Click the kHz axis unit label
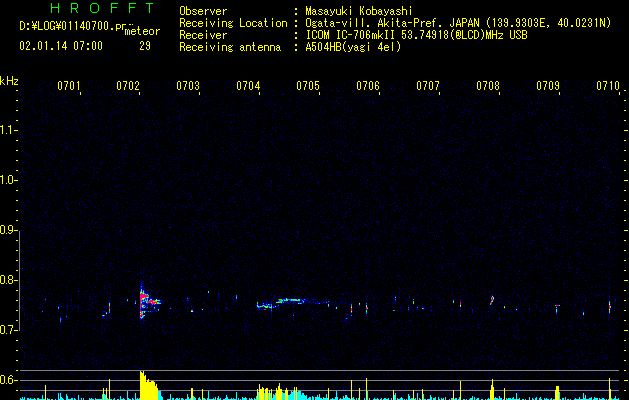This screenshot has height=400, width=629. click(x=9, y=81)
